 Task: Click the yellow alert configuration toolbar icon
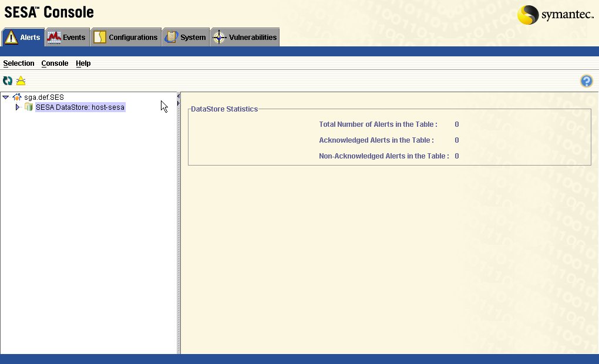pyautogui.click(x=21, y=80)
